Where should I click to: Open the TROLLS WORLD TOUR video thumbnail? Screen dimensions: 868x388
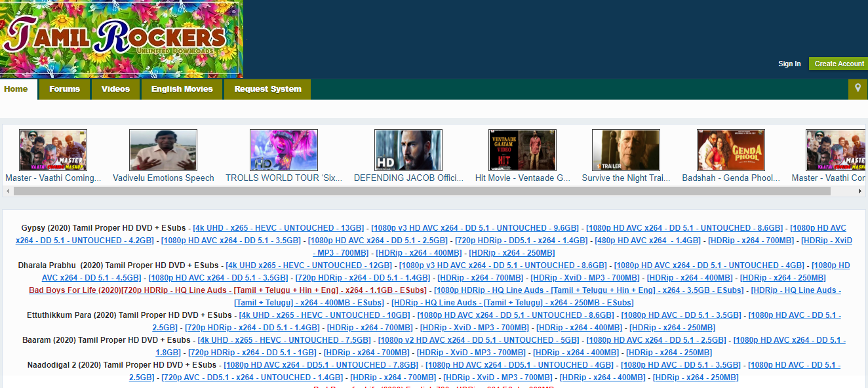pos(284,150)
